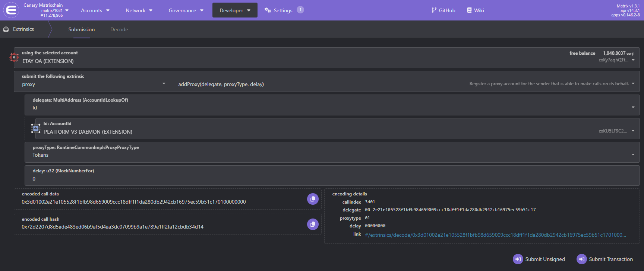Click the Enjin logo icon

pyautogui.click(x=11, y=10)
